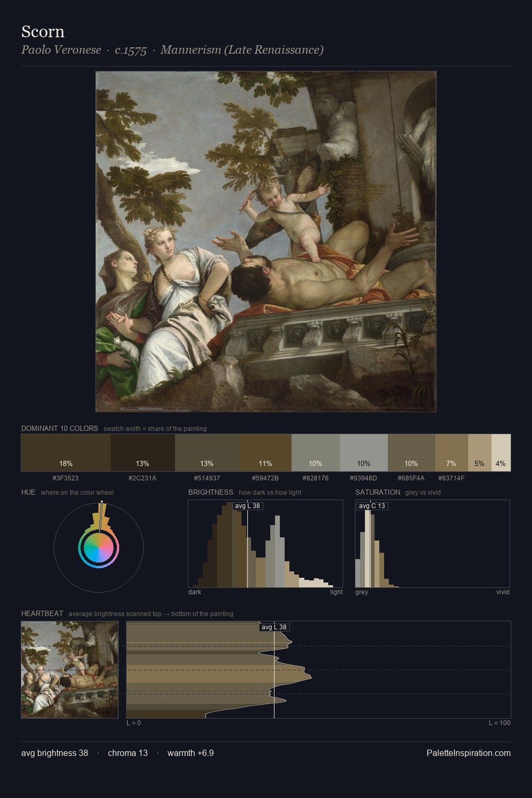Pick the 10% swatch labeled #685F4A
532x798 pixels.
[411, 453]
